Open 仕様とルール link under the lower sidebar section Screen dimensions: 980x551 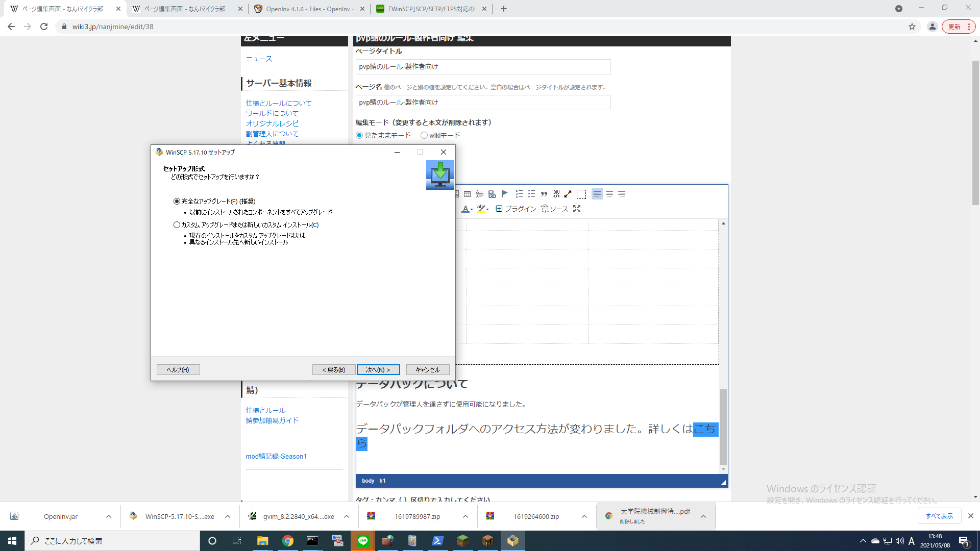point(265,410)
